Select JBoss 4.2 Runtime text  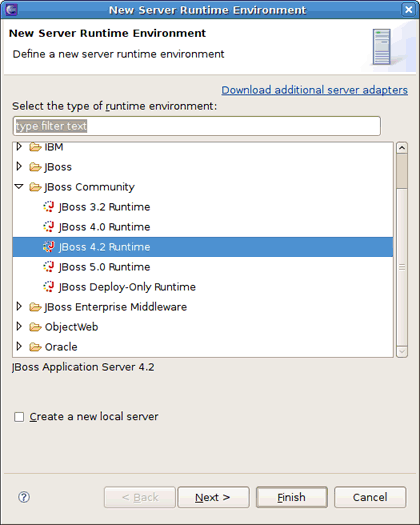[104, 247]
